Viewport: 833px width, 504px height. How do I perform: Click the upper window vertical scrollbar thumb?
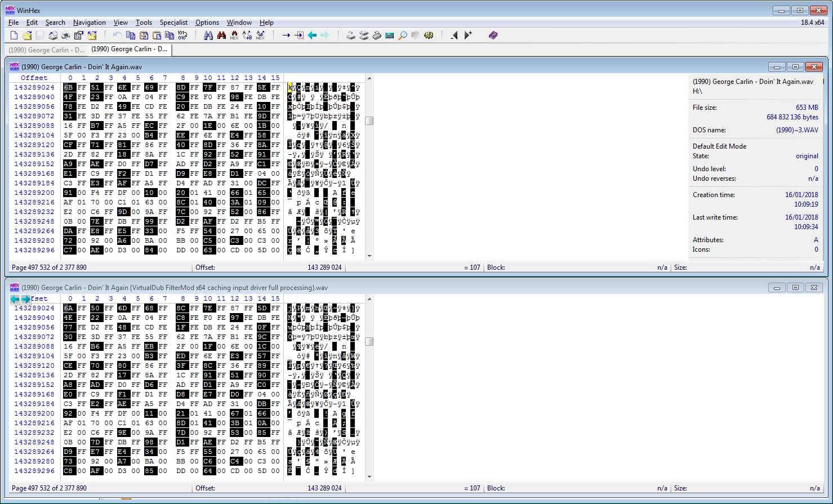click(369, 121)
